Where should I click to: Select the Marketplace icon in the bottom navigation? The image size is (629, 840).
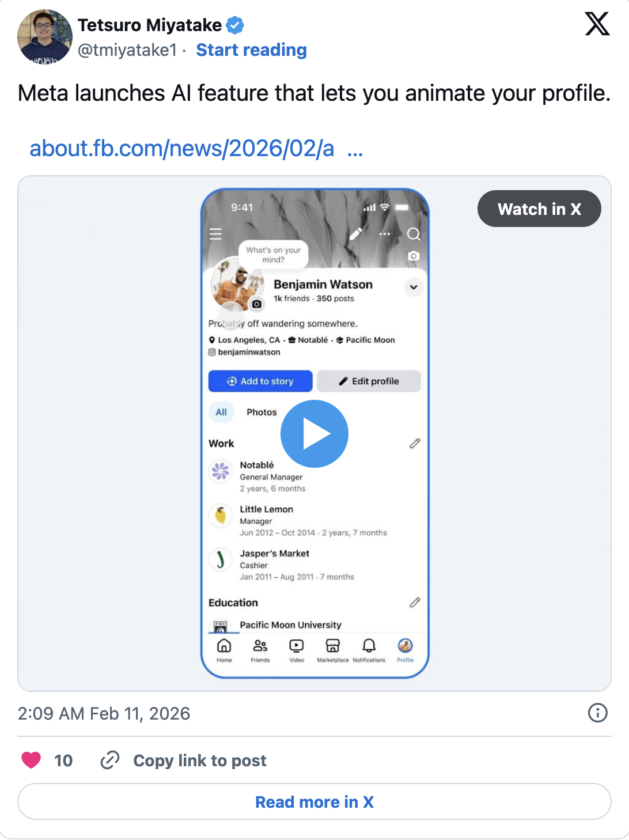point(333,645)
